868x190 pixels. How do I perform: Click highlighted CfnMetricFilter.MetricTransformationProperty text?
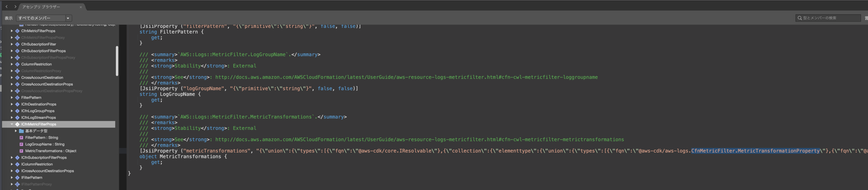(x=755, y=151)
